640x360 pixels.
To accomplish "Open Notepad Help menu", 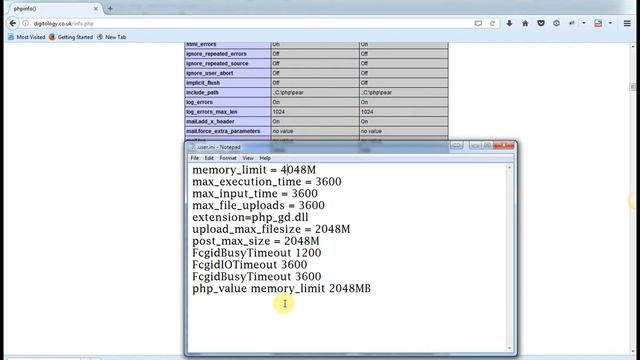I will click(x=265, y=158).
